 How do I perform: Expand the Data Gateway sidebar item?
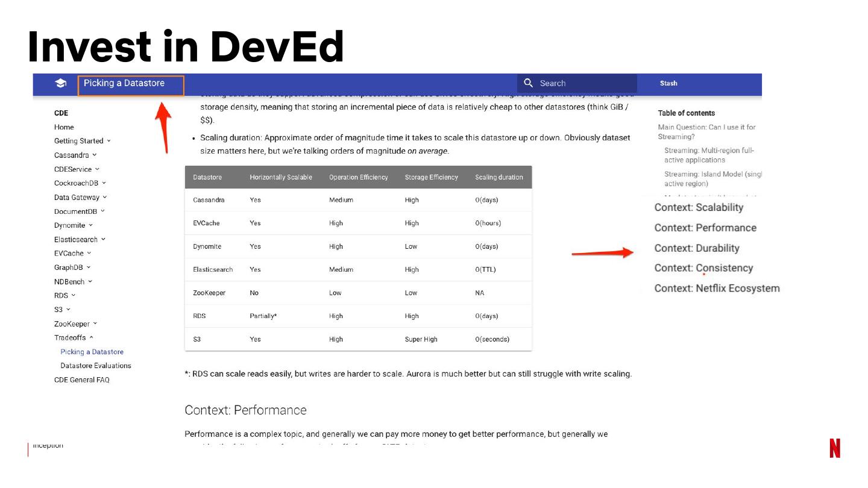80,198
